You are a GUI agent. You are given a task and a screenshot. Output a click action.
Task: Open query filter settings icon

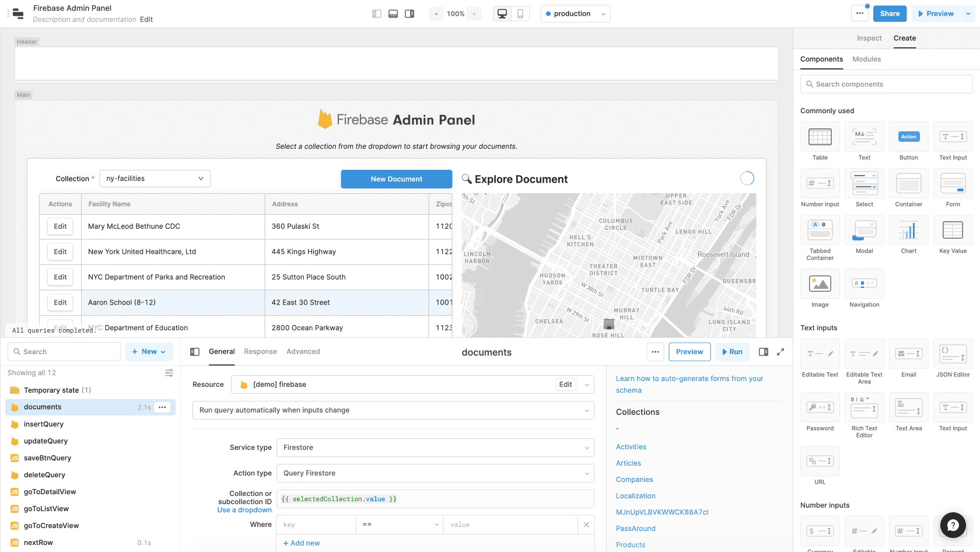[169, 373]
